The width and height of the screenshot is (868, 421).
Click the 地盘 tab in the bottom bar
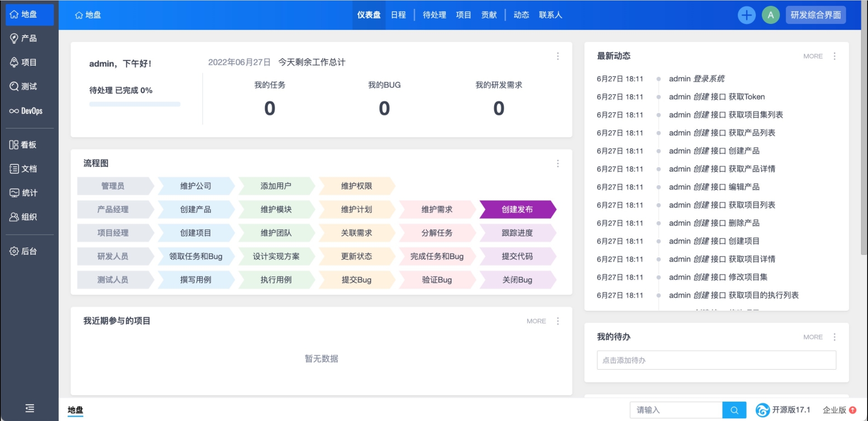[75, 410]
